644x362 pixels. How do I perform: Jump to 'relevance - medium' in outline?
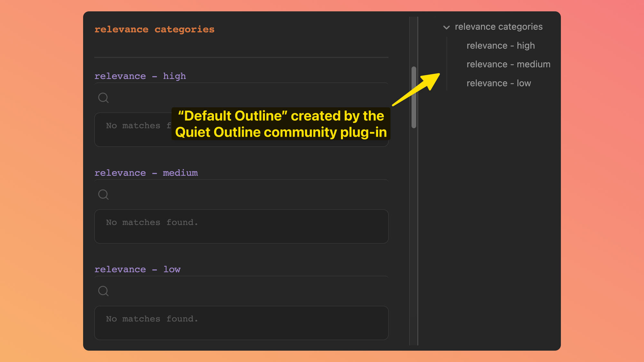pyautogui.click(x=508, y=64)
